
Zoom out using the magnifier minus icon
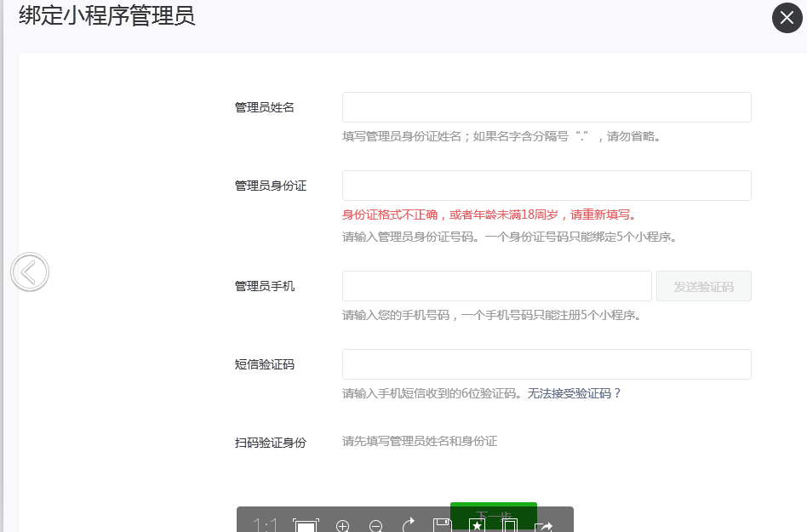pyautogui.click(x=376, y=526)
